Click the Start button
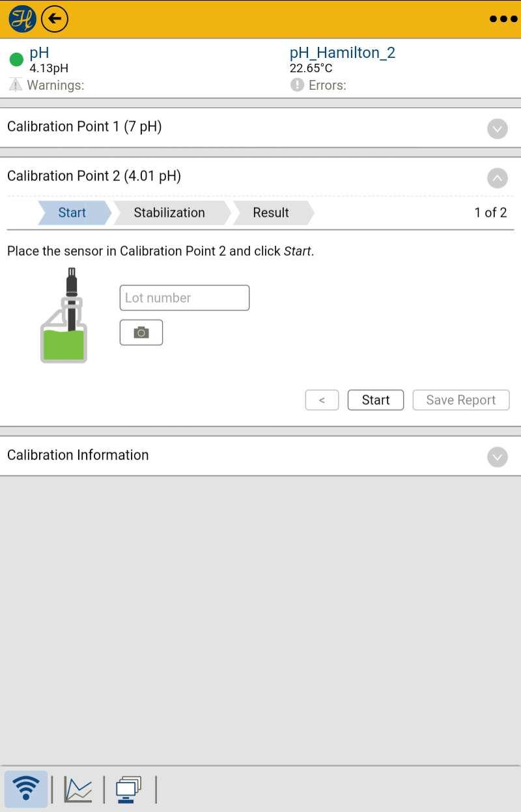The height and width of the screenshot is (812, 521). pyautogui.click(x=376, y=400)
